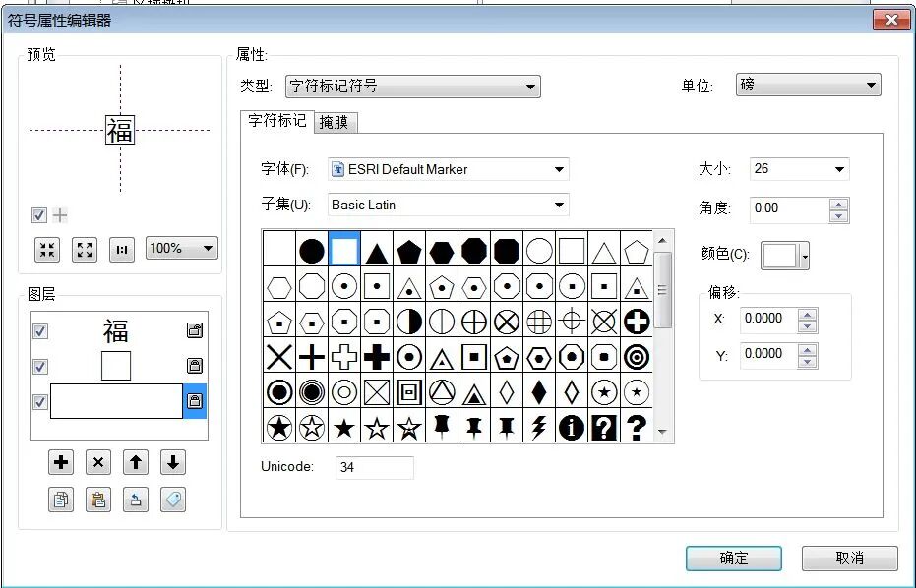The width and height of the screenshot is (916, 588).
Task: Click the Unicode input field
Action: (x=375, y=468)
